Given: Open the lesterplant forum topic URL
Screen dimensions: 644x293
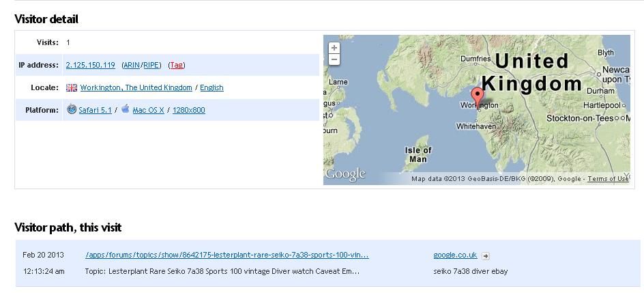Looking at the screenshot, I should (227, 255).
